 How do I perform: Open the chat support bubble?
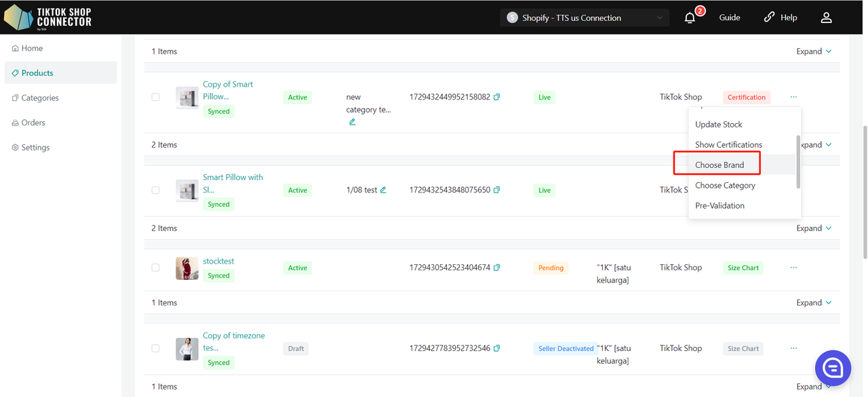832,368
